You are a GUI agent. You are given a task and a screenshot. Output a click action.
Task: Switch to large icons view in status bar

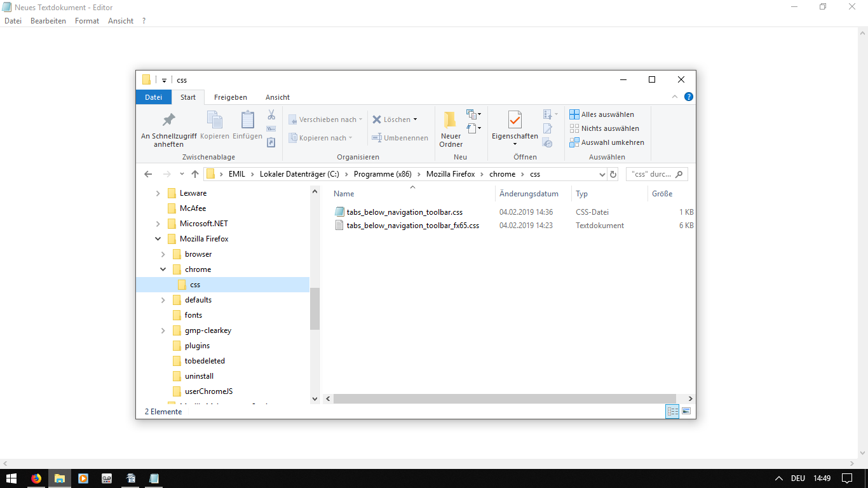[x=686, y=412]
